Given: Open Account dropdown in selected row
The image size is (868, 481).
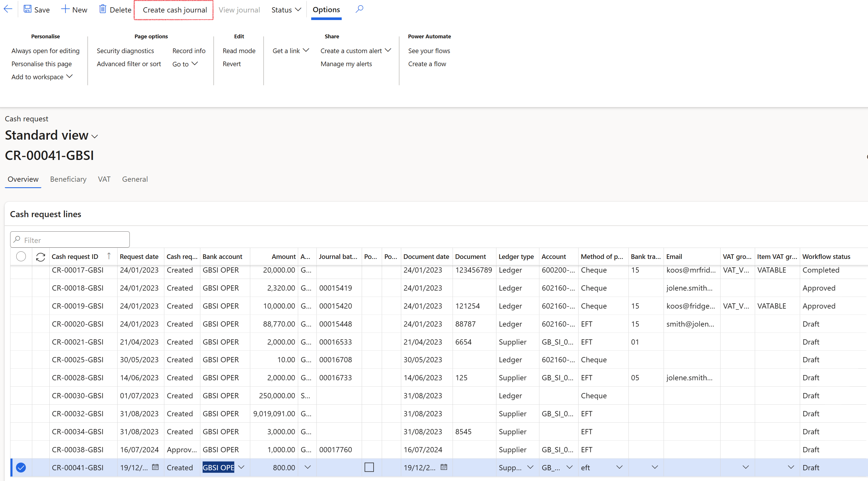Looking at the screenshot, I should coord(570,467).
